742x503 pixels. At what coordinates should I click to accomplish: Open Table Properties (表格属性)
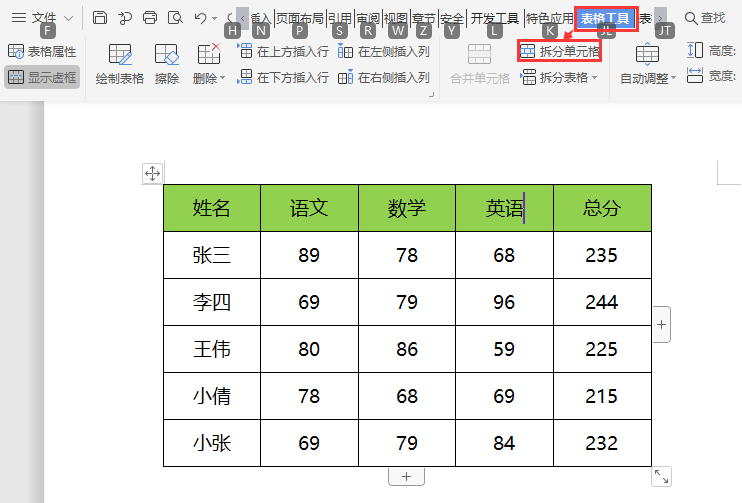pos(42,51)
